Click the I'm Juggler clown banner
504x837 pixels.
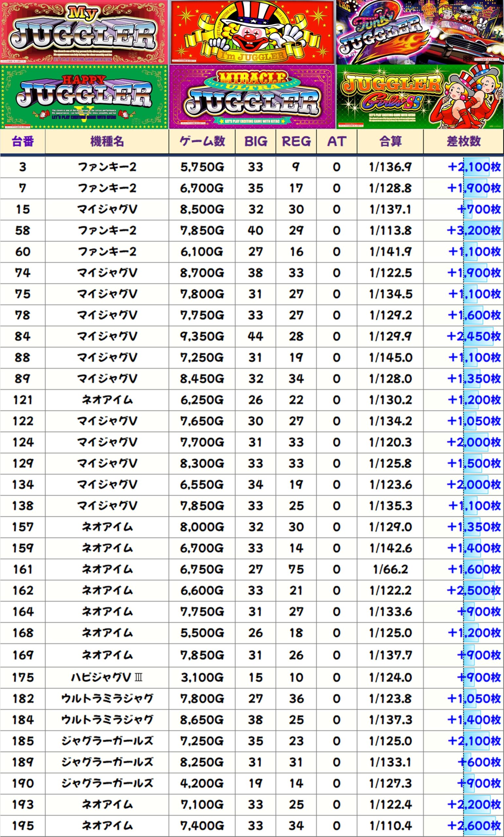252,32
